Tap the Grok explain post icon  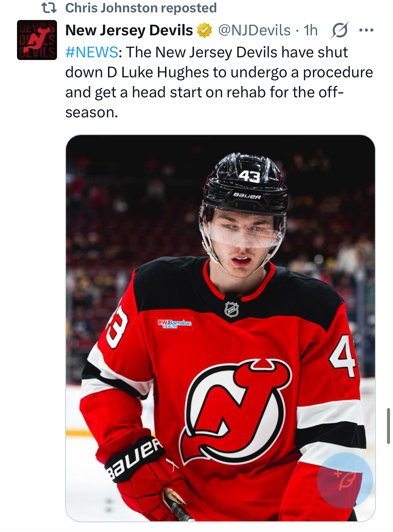(340, 30)
